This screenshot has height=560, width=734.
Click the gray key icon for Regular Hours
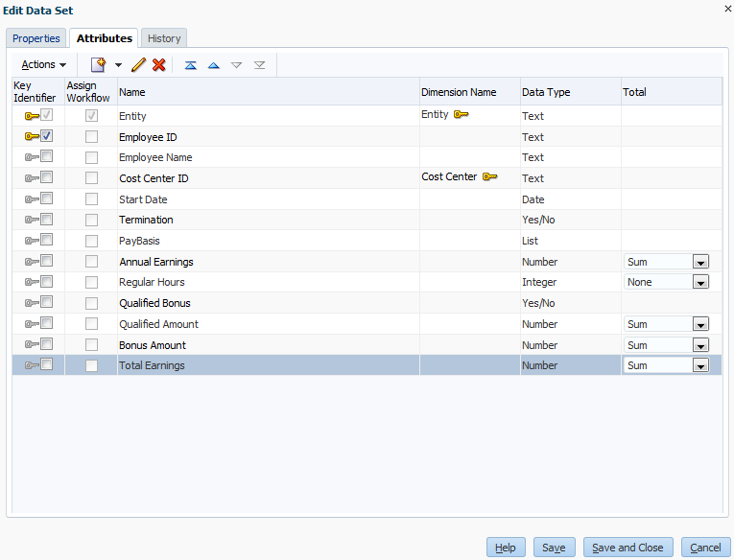tap(32, 282)
